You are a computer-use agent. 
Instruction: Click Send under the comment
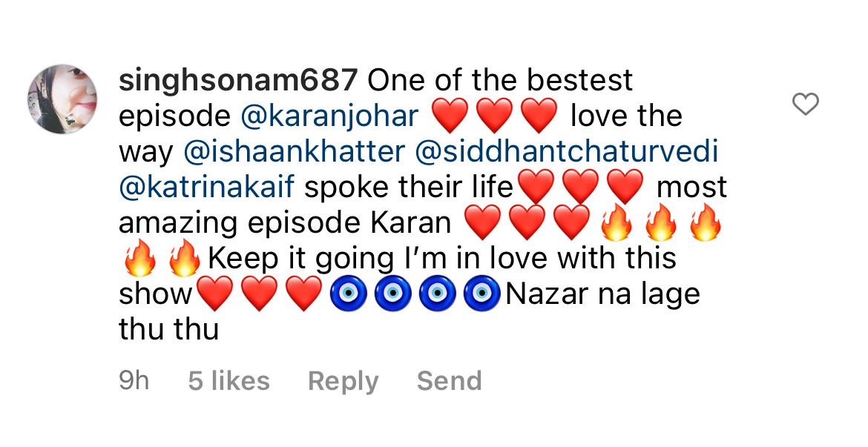449,380
